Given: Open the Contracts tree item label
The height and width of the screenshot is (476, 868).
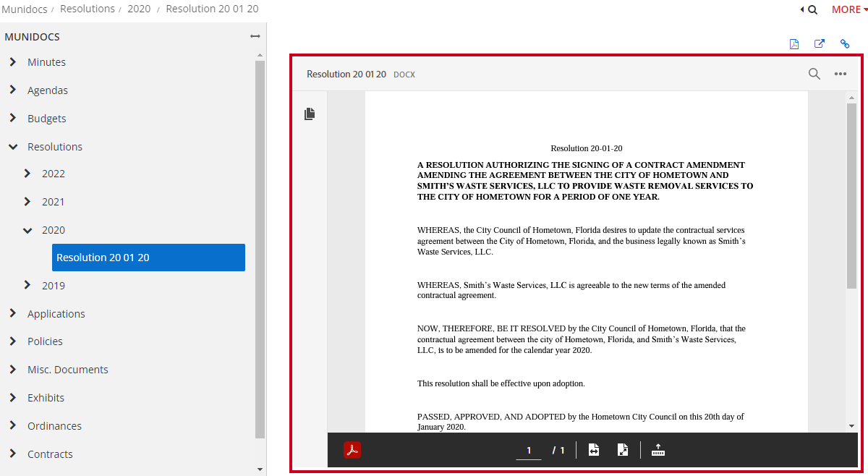Looking at the screenshot, I should coord(50,454).
